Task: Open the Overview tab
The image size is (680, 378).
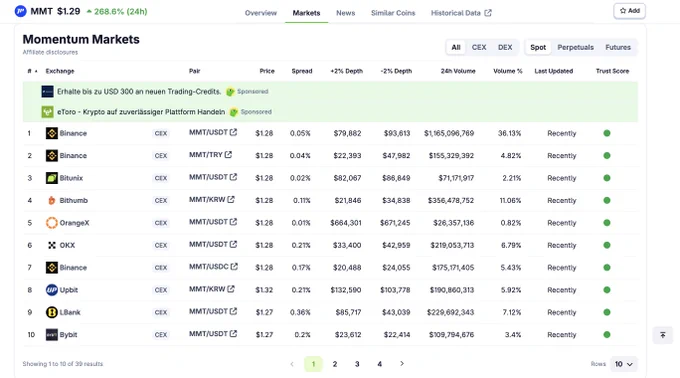Action: pos(261,13)
